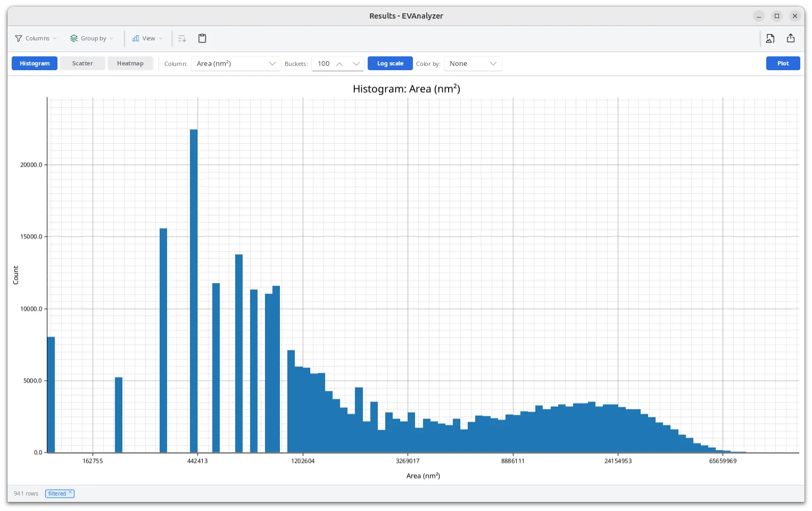The width and height of the screenshot is (812, 511).
Task: Open the Color by None dropdown
Action: [x=473, y=64]
